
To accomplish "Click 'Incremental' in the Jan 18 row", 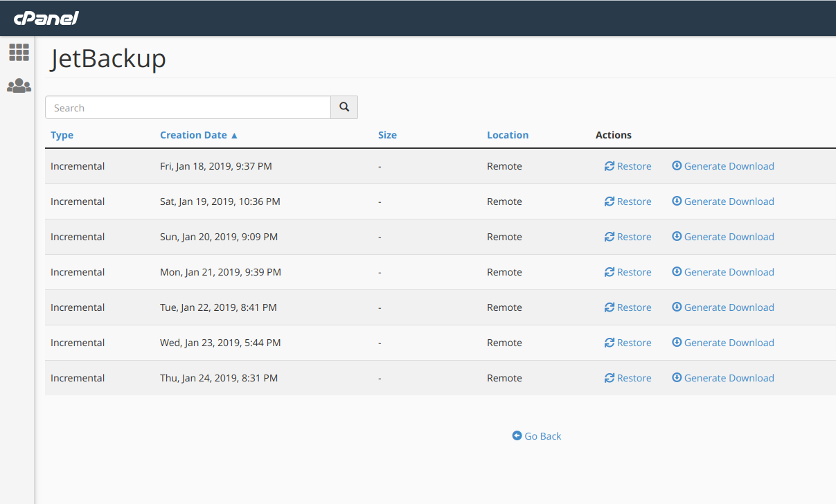I will (78, 166).
